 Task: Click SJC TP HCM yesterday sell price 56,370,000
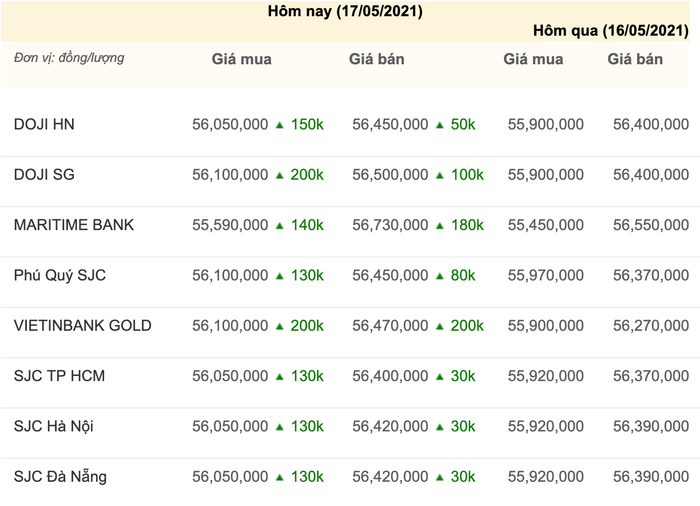[x=651, y=376]
